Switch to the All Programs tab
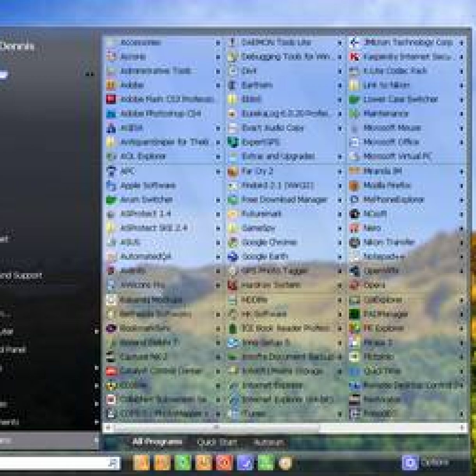The height and width of the screenshot is (476, 476). 157,442
